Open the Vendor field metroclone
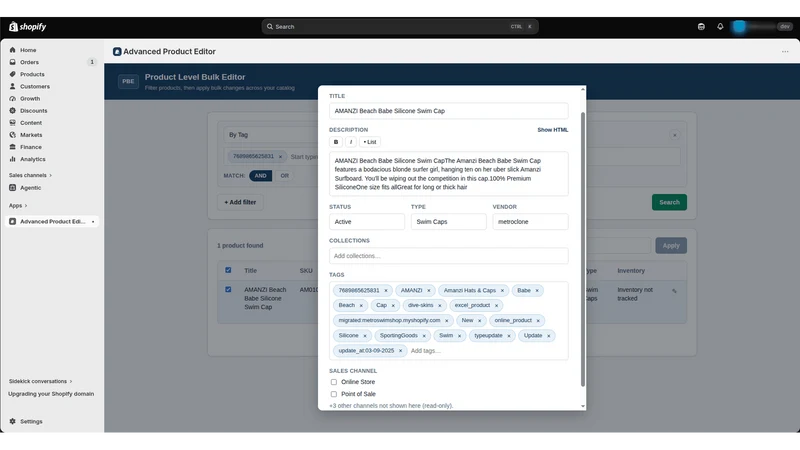 pyautogui.click(x=530, y=222)
